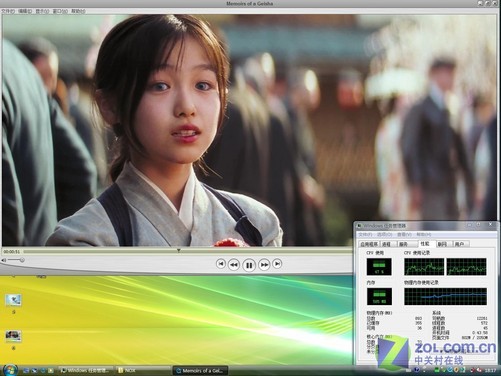Open the 编辑 (Edit) menu in QuickTime
The height and width of the screenshot is (376, 501).
pyautogui.click(x=25, y=11)
